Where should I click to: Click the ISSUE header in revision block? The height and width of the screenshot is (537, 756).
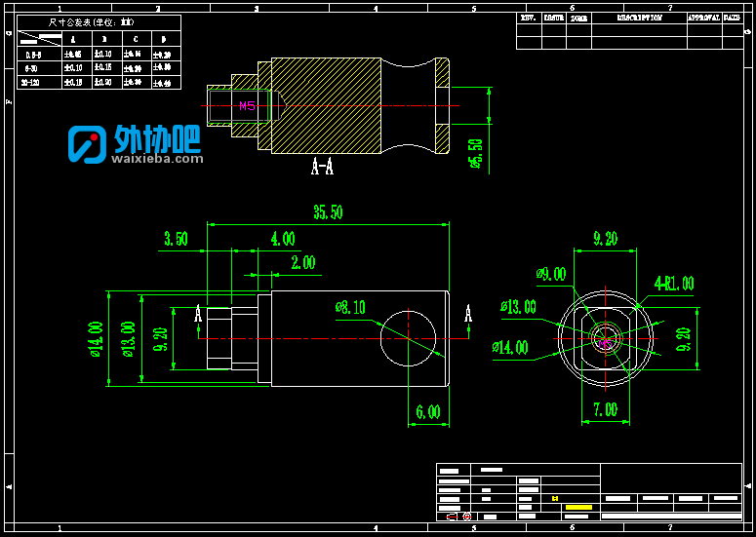click(x=554, y=18)
